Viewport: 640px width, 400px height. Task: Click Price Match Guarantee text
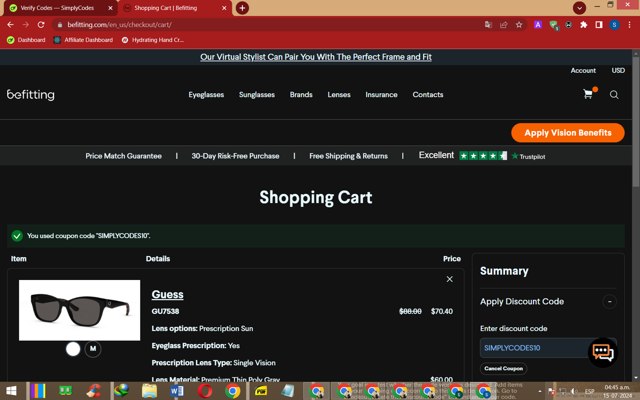point(123,156)
